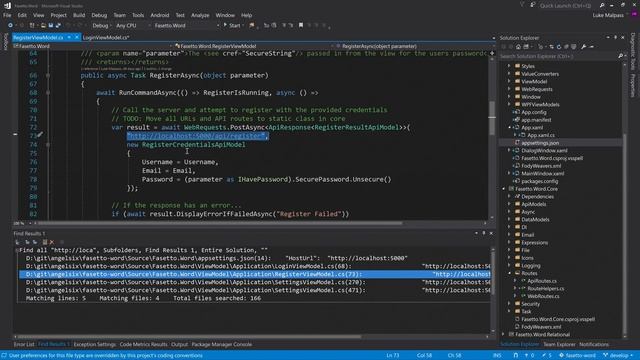Screen dimensions: 640x360
Task: Click the Properties wrench icon in Solution Explorer
Action: (x=584, y=47)
